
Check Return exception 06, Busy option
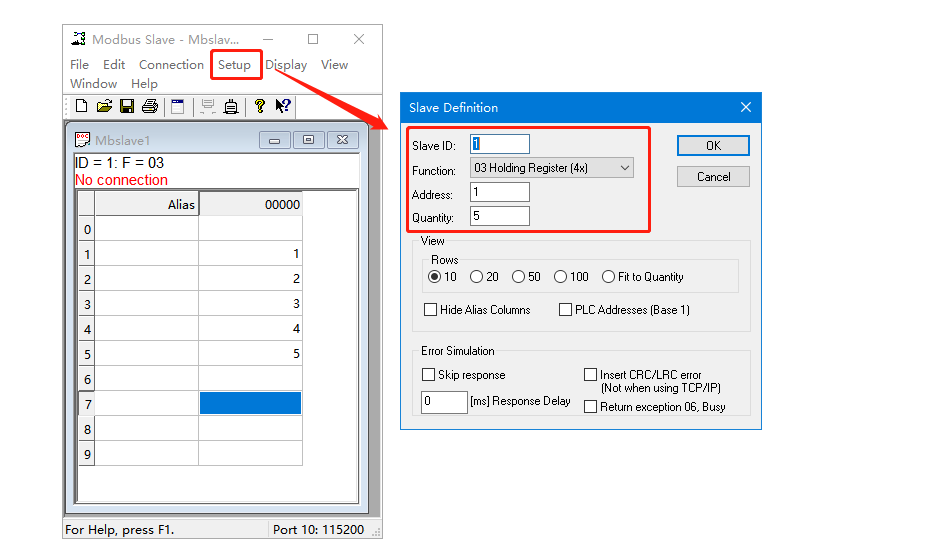pyautogui.click(x=590, y=407)
